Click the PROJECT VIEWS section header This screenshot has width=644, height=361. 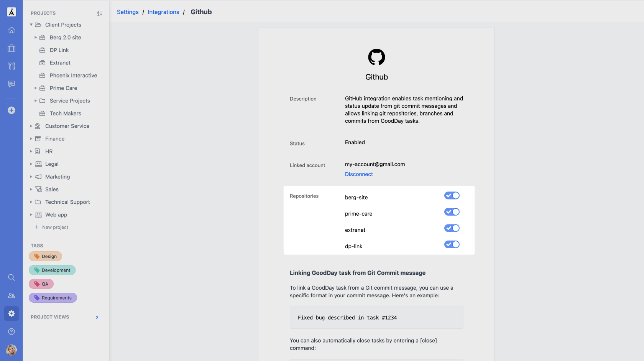(50, 317)
